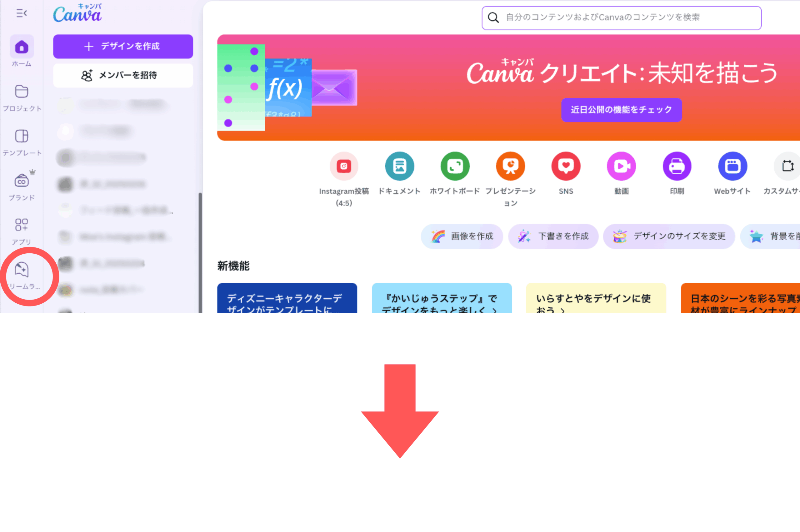800x532 pixels.
Task: Select the SNS heart icon
Action: click(566, 166)
